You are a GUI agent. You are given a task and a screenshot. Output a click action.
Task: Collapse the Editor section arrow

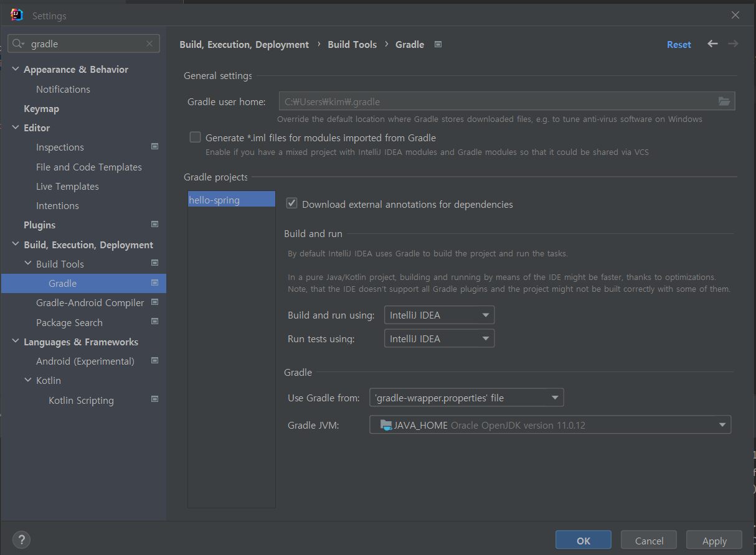point(16,128)
